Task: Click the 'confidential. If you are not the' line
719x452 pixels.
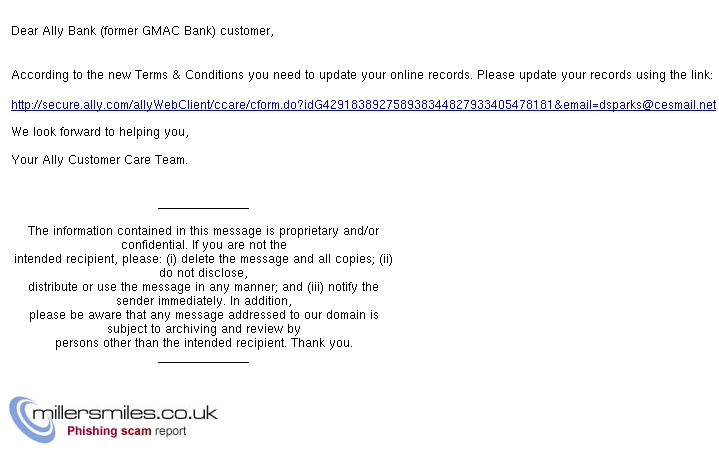Action: (204, 245)
